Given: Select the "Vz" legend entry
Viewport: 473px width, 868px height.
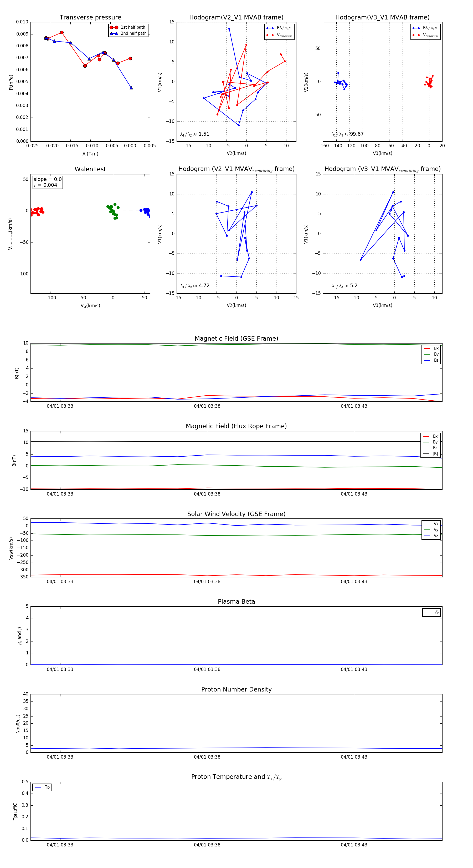Looking at the screenshot, I should pos(431,536).
